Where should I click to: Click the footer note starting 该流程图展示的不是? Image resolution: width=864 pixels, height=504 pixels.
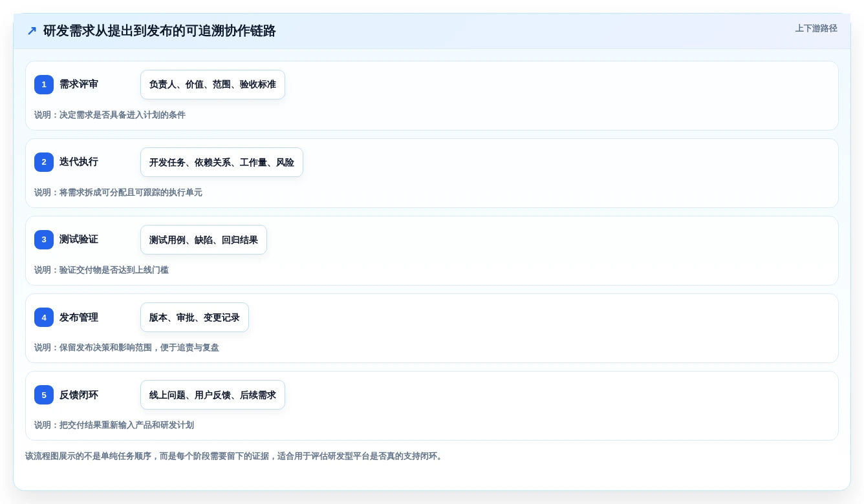tap(235, 456)
